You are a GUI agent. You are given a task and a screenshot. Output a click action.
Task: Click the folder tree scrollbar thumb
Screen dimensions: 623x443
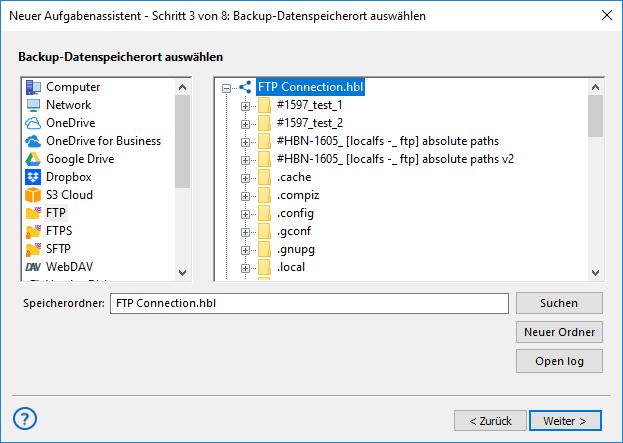point(595,116)
